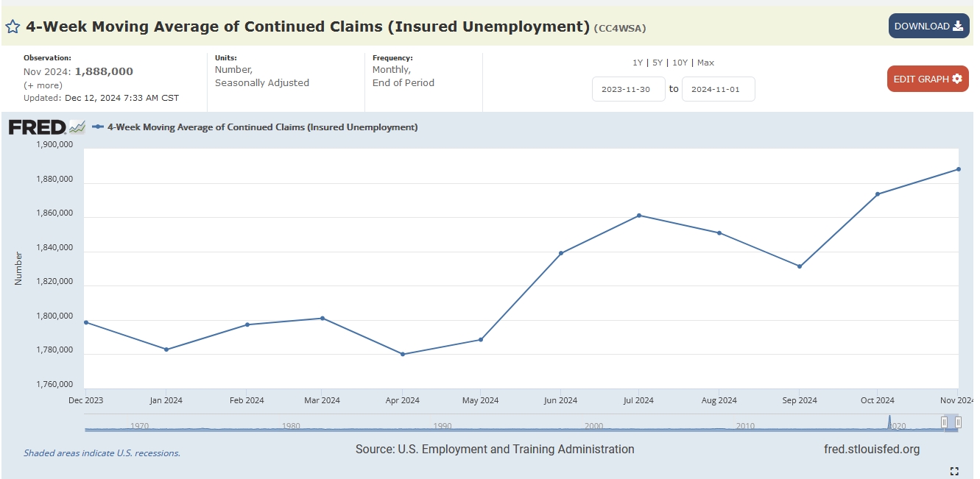This screenshot has width=980, height=479.
Task: Click the 2020 spike in range navigator
Action: point(889,422)
